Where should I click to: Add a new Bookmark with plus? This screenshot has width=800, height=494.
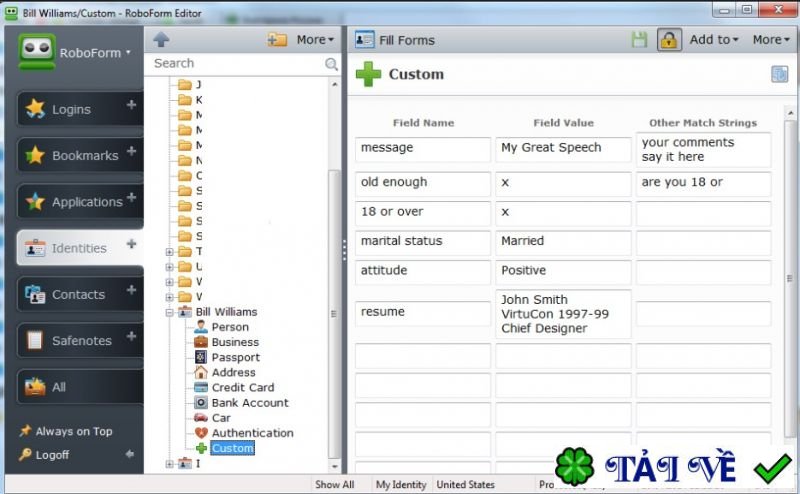pos(132,151)
